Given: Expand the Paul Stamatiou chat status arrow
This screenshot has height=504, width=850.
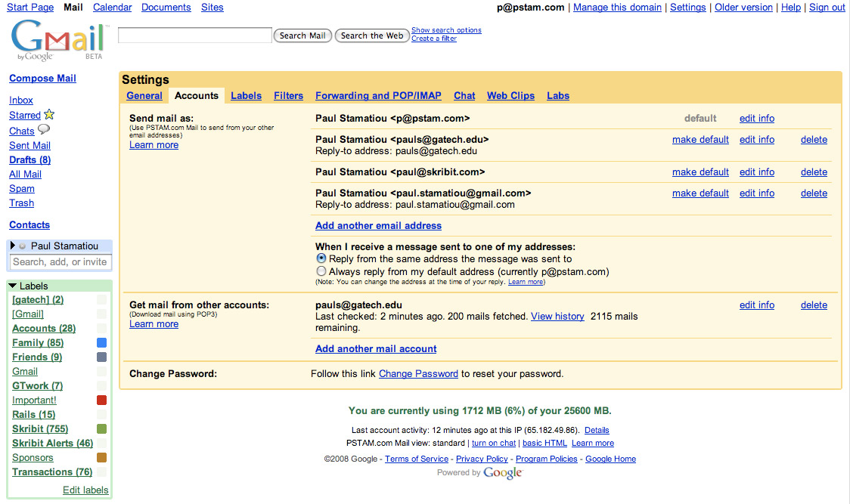Looking at the screenshot, I should (x=13, y=246).
